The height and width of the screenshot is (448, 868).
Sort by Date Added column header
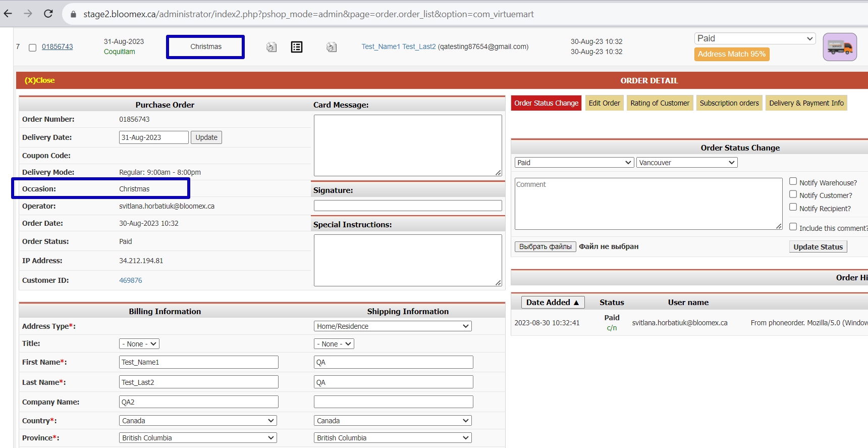click(553, 303)
